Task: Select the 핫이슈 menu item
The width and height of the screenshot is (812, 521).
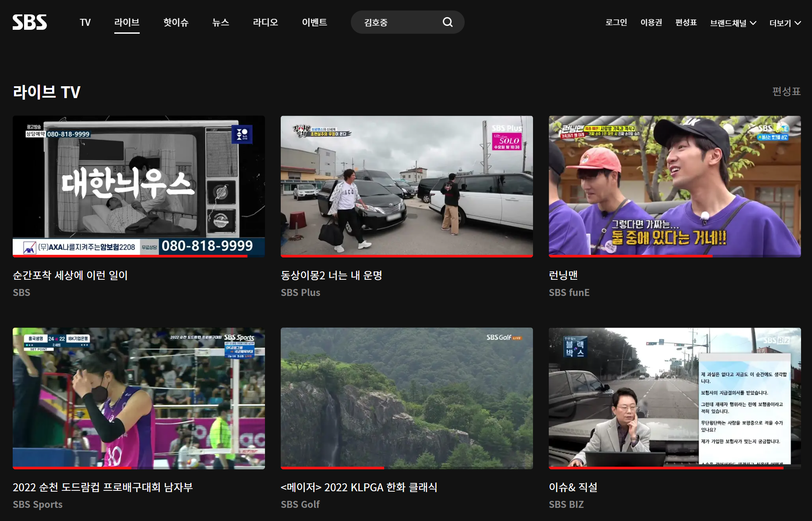Action: coord(176,22)
